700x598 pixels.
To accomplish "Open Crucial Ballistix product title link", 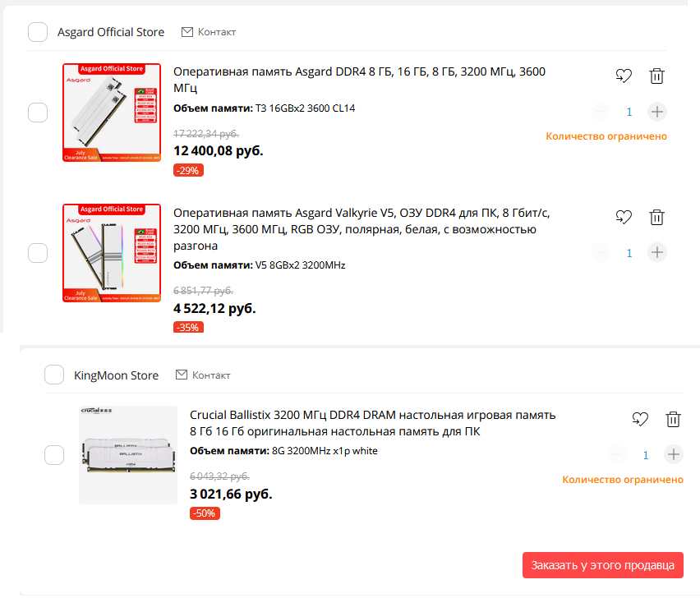I will tap(372, 422).
